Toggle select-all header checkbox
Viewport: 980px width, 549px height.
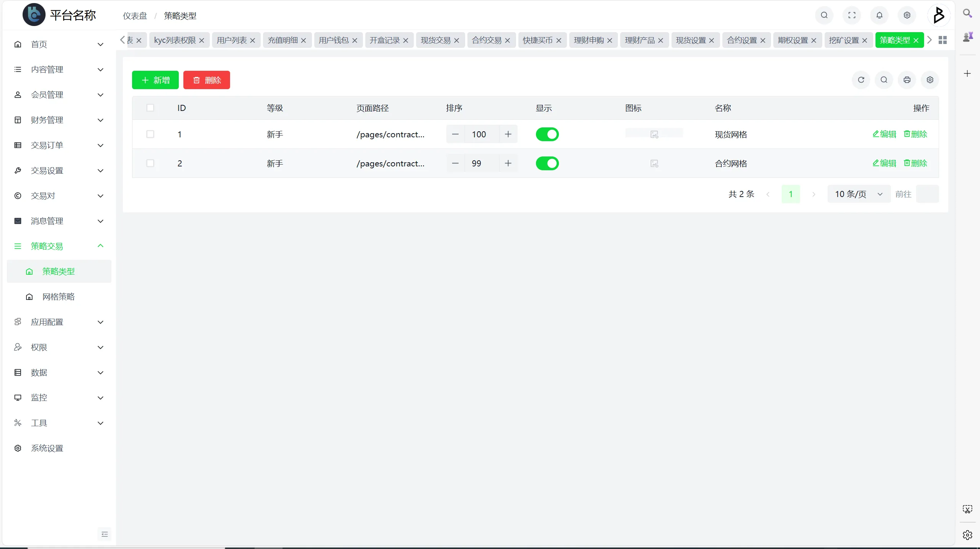pyautogui.click(x=150, y=108)
